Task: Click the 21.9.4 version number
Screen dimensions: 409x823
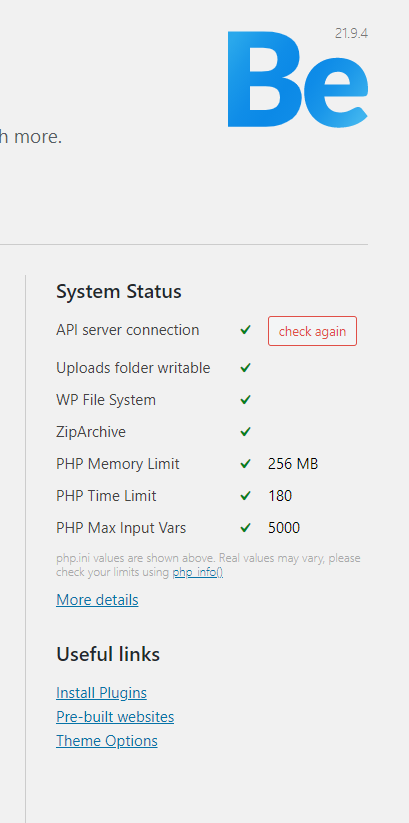Action: click(351, 34)
